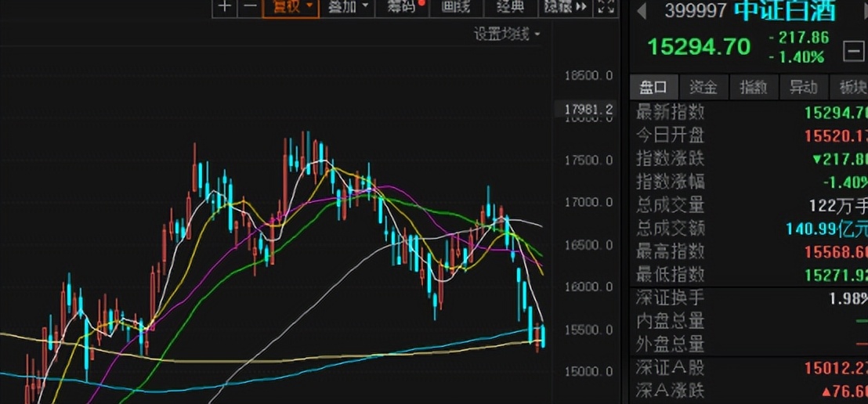868x404 pixels.
Task: Click the 17500.0 price axis label
Action: point(589,160)
